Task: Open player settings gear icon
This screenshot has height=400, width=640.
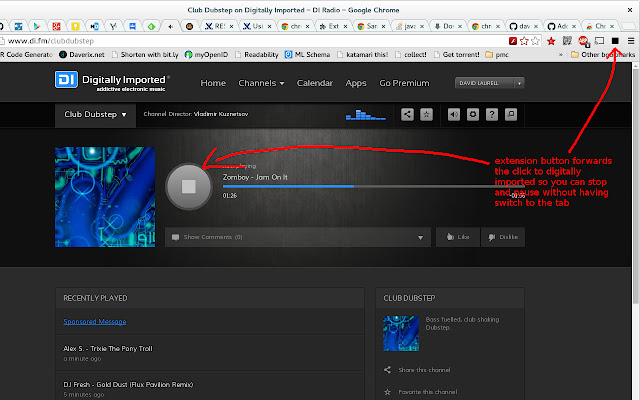Action: click(x=473, y=114)
